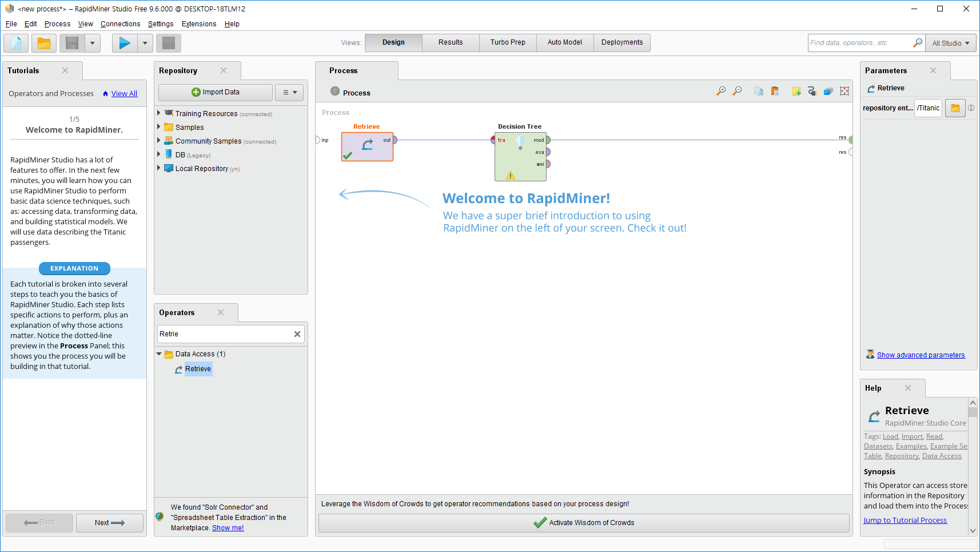Expand the Training Resources repository node

tap(159, 113)
